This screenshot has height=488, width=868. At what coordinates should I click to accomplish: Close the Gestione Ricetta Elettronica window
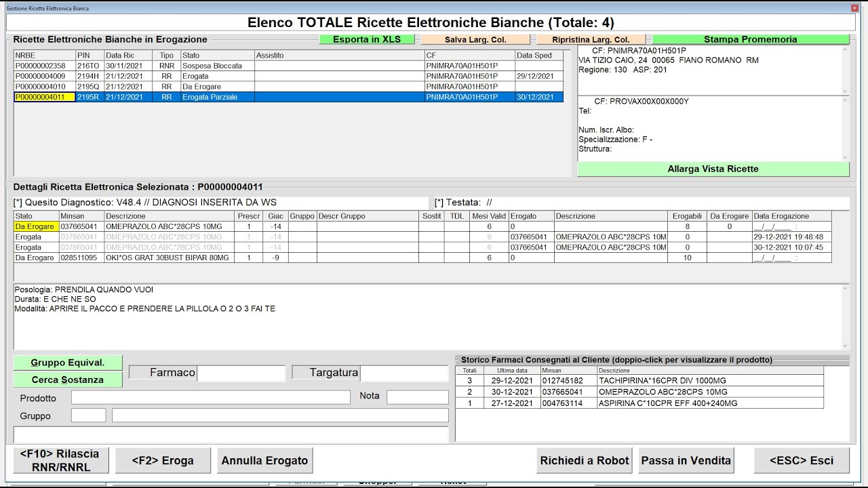(853, 8)
